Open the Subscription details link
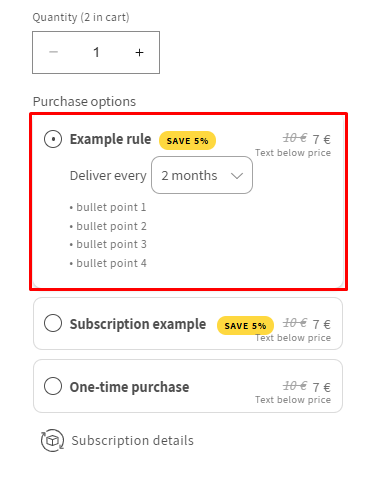The width and height of the screenshot is (388, 487). [133, 441]
